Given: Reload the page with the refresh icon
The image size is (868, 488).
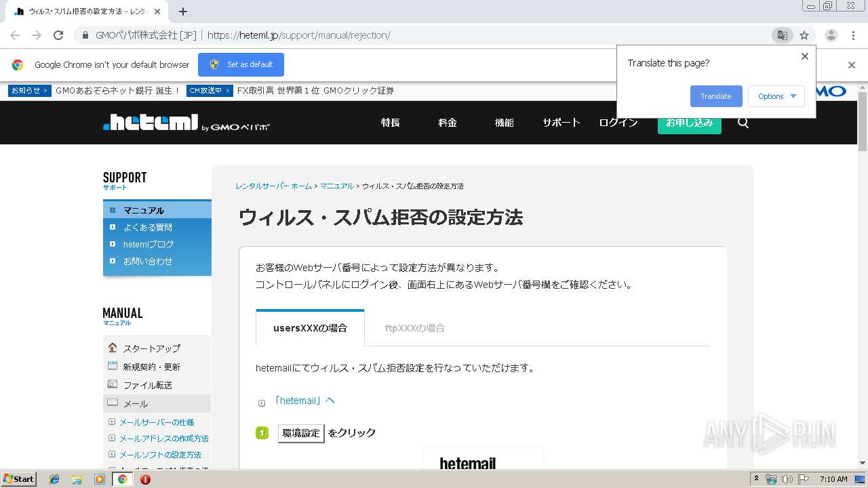Looking at the screenshot, I should (x=58, y=35).
